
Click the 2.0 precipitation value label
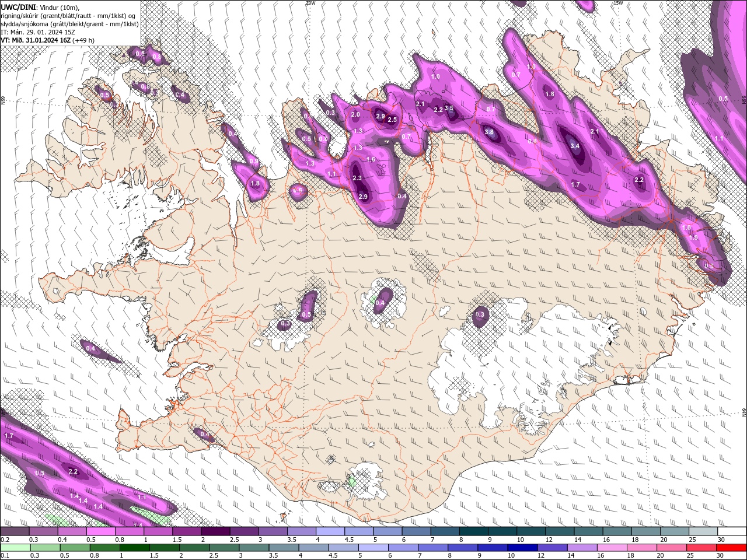pyautogui.click(x=355, y=114)
